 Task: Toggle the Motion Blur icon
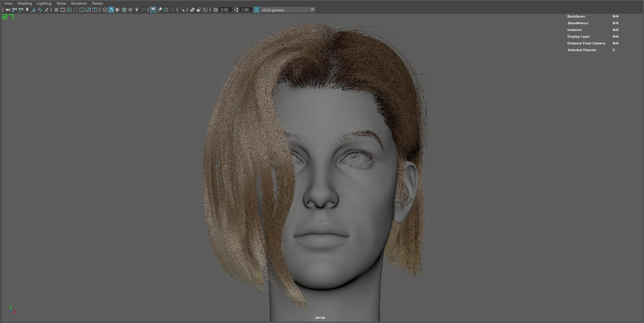pos(160,10)
